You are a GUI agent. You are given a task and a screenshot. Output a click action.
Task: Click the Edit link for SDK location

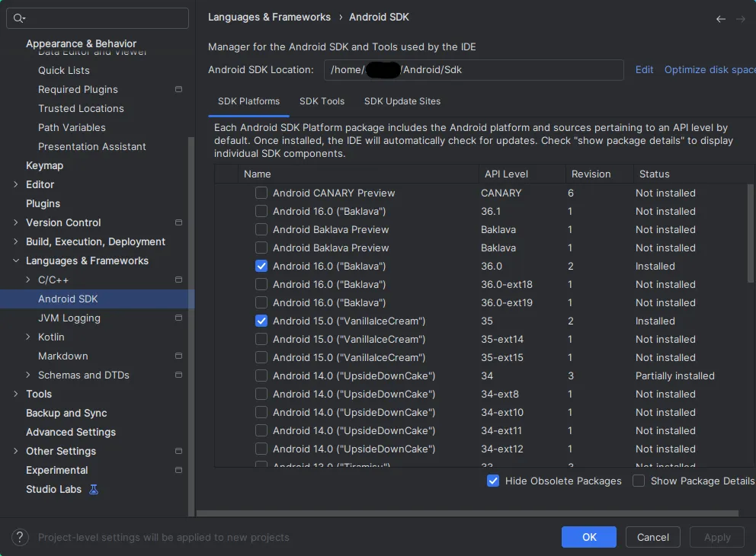coord(644,69)
